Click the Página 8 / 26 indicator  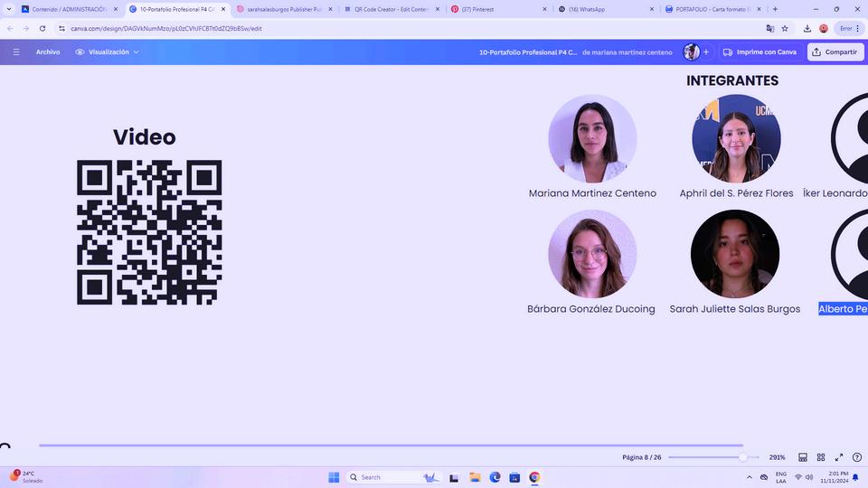coord(642,457)
